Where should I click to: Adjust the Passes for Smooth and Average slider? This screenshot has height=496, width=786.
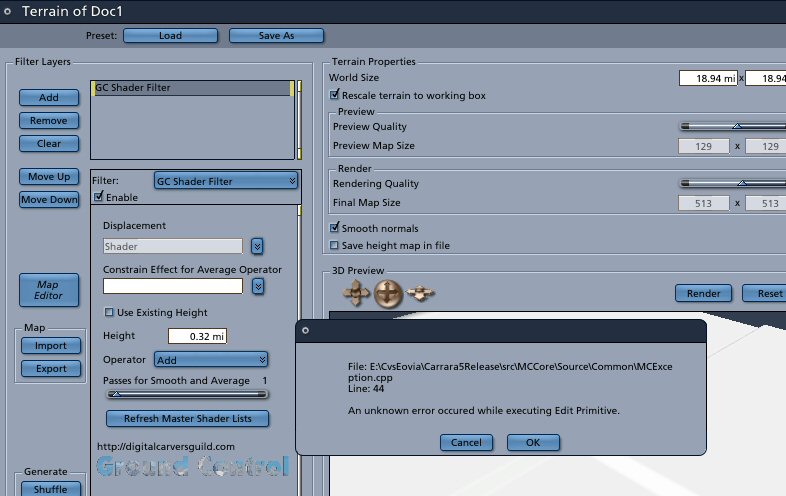pyautogui.click(x=186, y=394)
